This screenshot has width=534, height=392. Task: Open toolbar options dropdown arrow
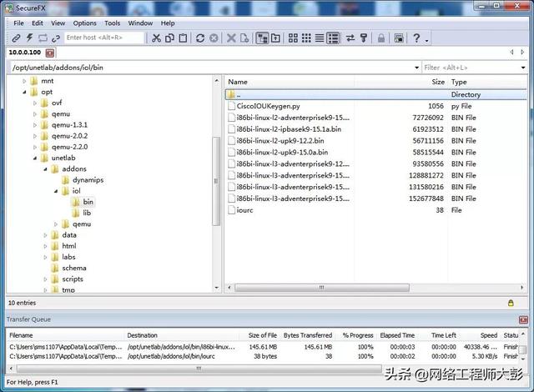point(426,41)
